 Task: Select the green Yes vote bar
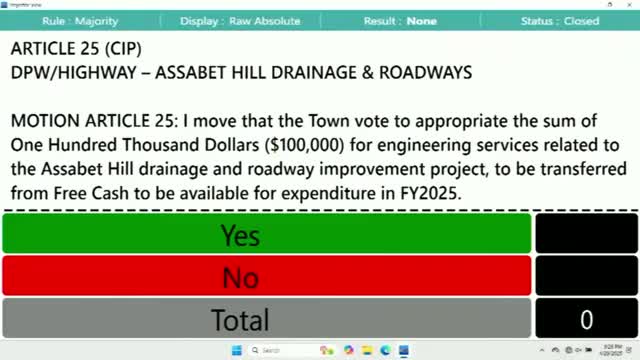(x=267, y=233)
